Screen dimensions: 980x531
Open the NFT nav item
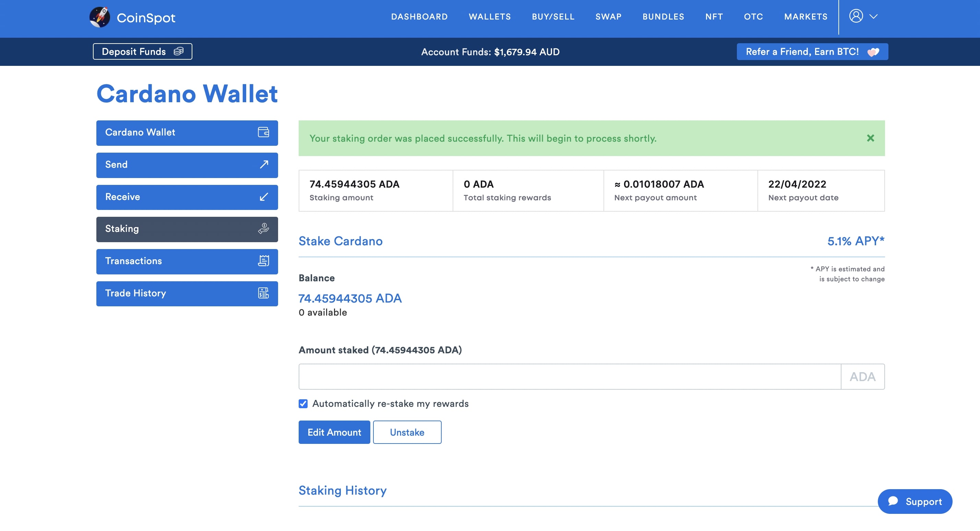pos(714,17)
